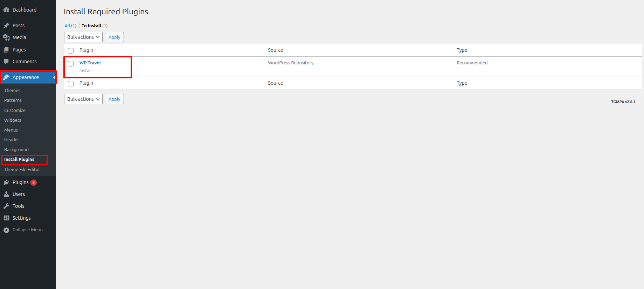Click the Users person icon
The height and width of the screenshot is (289, 644).
point(6,194)
